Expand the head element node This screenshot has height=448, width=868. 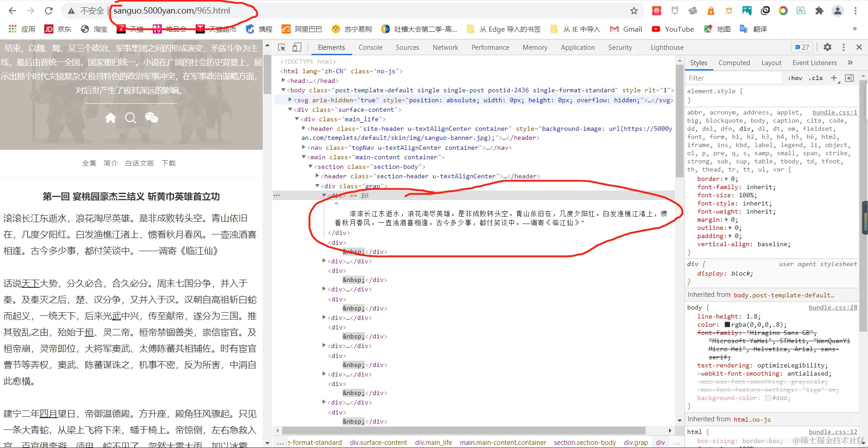[283, 81]
